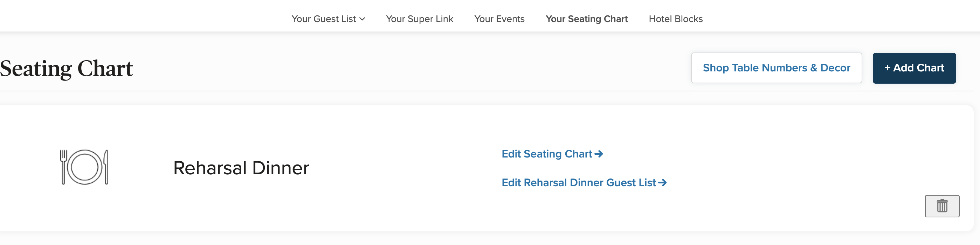Navigate to Your Events
Screen dimensions: 980x245
(x=499, y=19)
